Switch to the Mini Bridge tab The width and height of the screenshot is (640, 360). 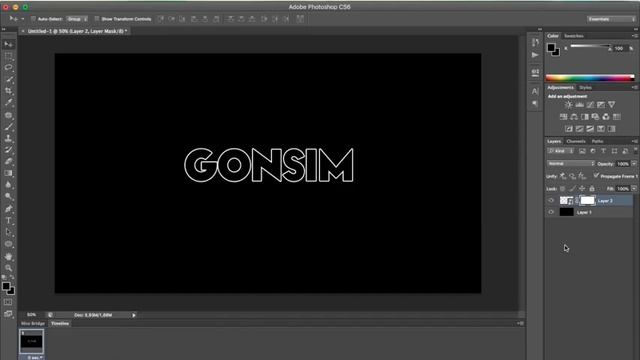point(33,323)
